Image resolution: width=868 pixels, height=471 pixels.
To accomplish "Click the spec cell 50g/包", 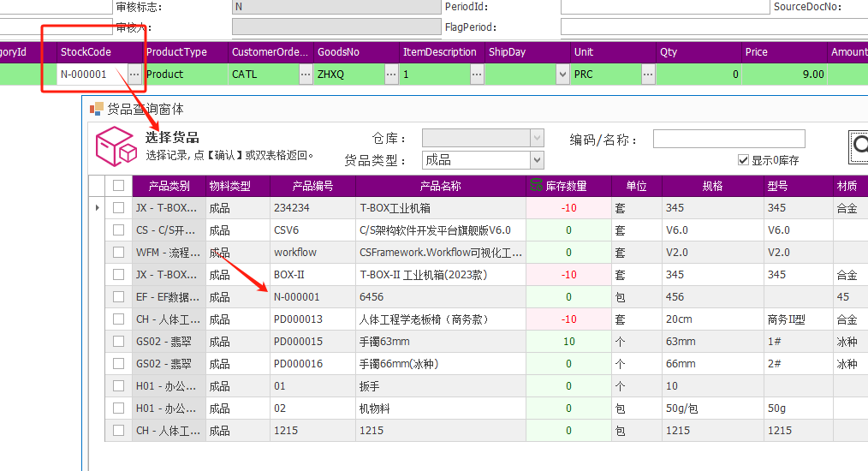I will pos(712,408).
